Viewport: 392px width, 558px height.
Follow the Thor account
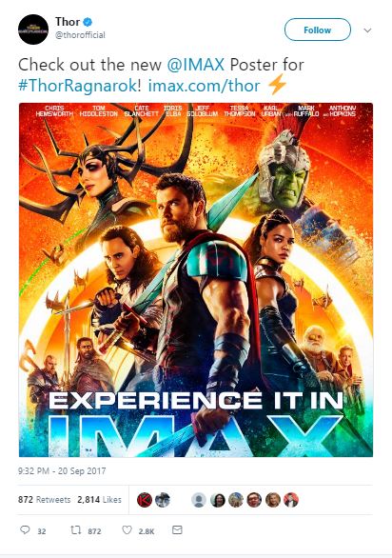(x=317, y=30)
